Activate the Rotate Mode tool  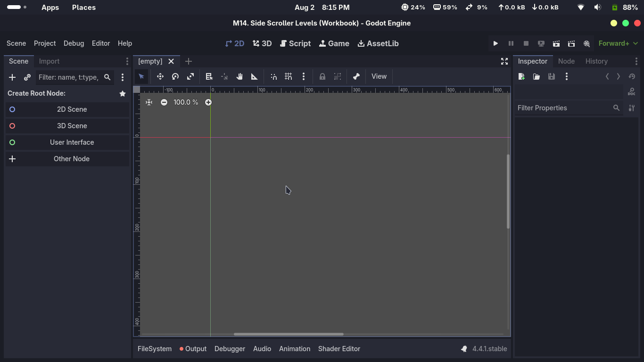pos(175,76)
